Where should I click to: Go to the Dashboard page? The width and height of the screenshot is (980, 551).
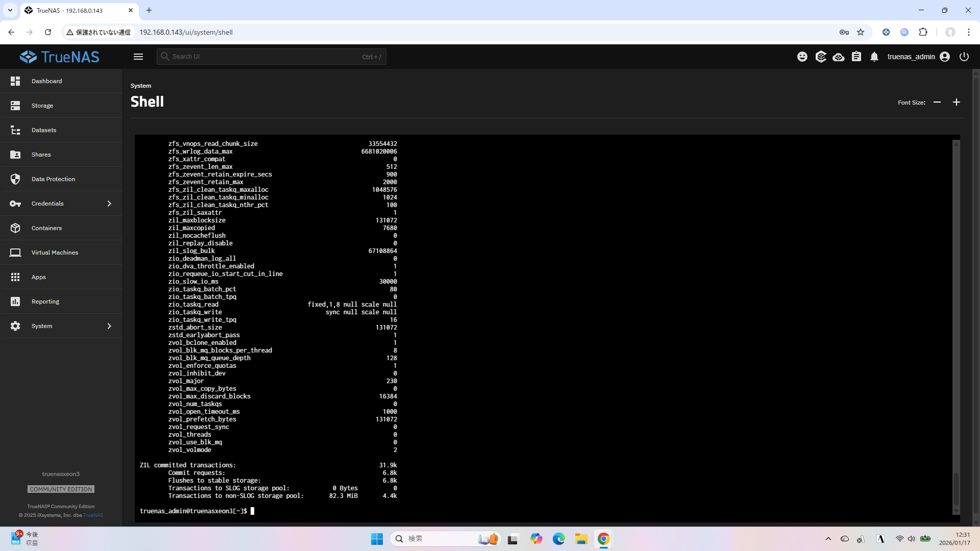click(46, 81)
